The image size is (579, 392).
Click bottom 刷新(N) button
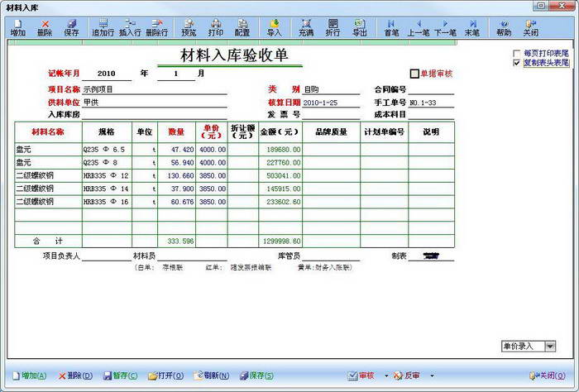212,375
